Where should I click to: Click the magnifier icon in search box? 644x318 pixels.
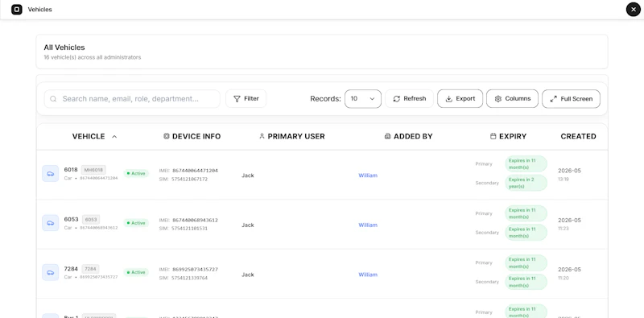53,98
